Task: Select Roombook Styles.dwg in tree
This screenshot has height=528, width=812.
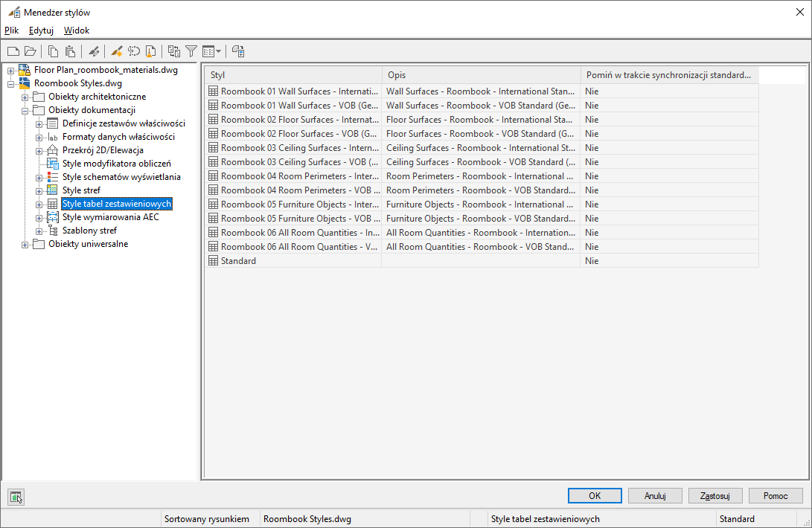Action: (x=78, y=83)
